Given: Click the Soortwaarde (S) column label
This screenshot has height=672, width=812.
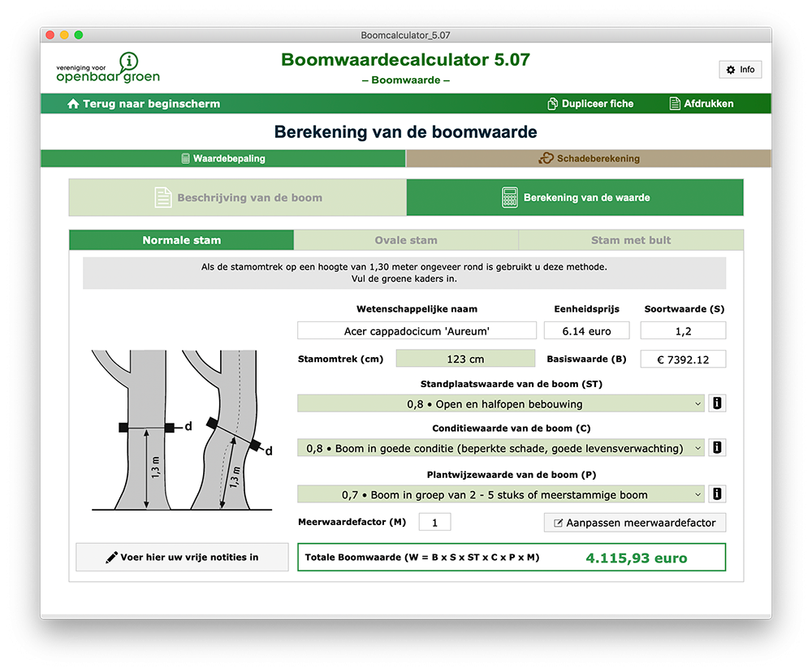Looking at the screenshot, I should [684, 308].
